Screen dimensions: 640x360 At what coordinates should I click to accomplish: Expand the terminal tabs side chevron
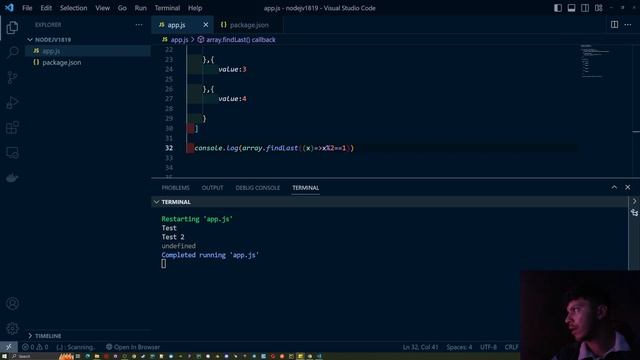pyautogui.click(x=634, y=201)
